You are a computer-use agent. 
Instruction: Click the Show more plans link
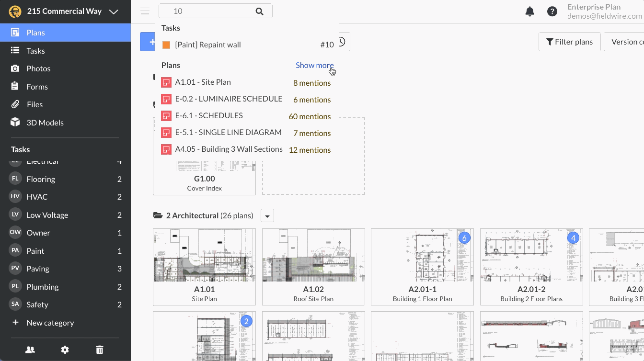(x=314, y=65)
